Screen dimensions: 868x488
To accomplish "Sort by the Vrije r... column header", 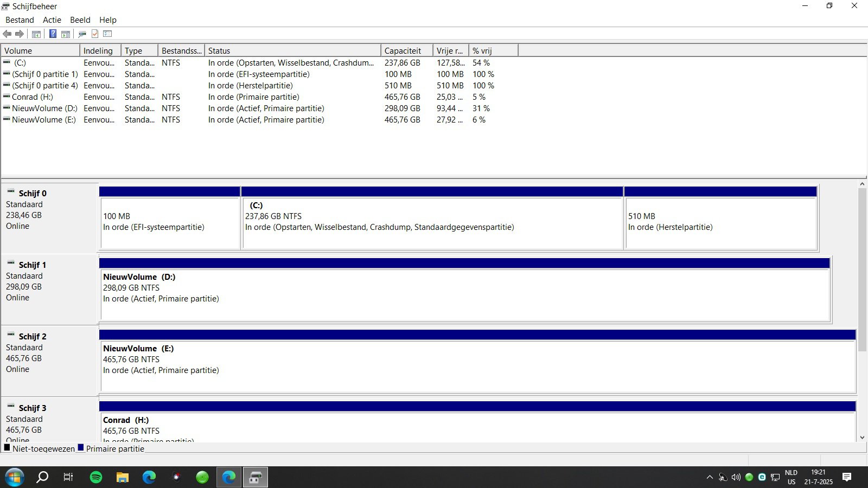I will coord(450,50).
